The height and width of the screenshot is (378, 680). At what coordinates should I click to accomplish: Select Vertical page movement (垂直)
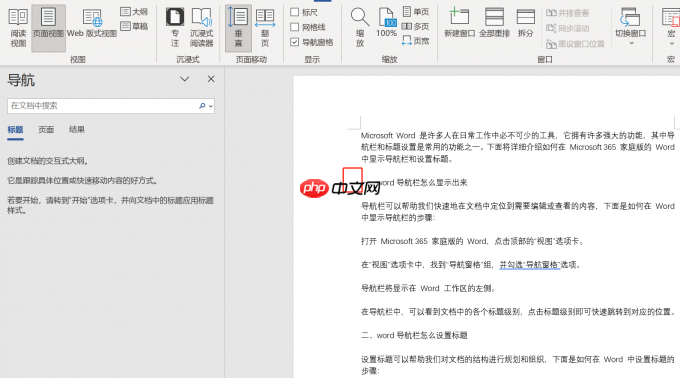click(x=239, y=28)
